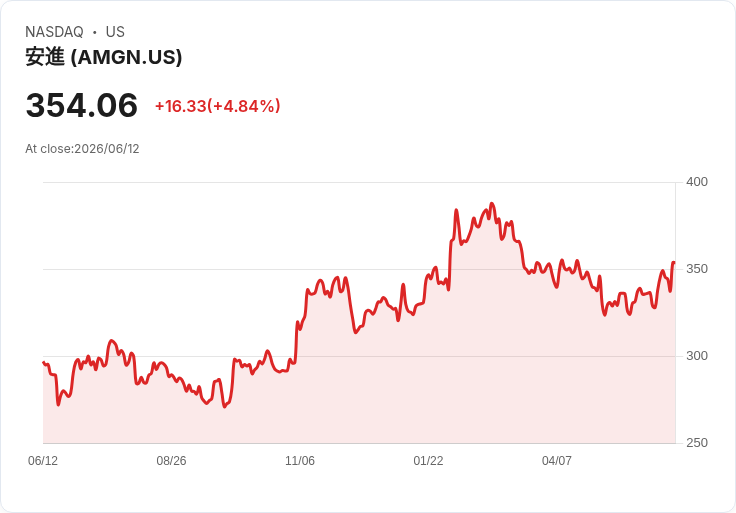This screenshot has width=736, height=513.
Task: Click the +16.33(+4.84%) change value
Action: [x=218, y=106]
